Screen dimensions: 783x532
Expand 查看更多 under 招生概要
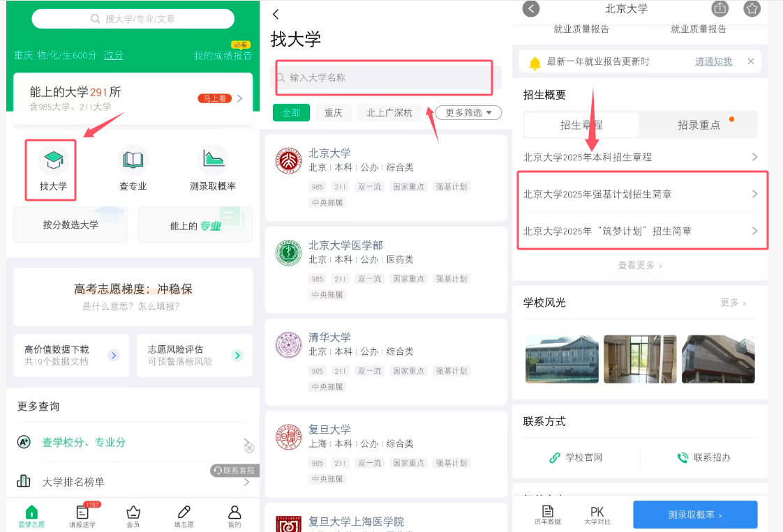(x=639, y=266)
